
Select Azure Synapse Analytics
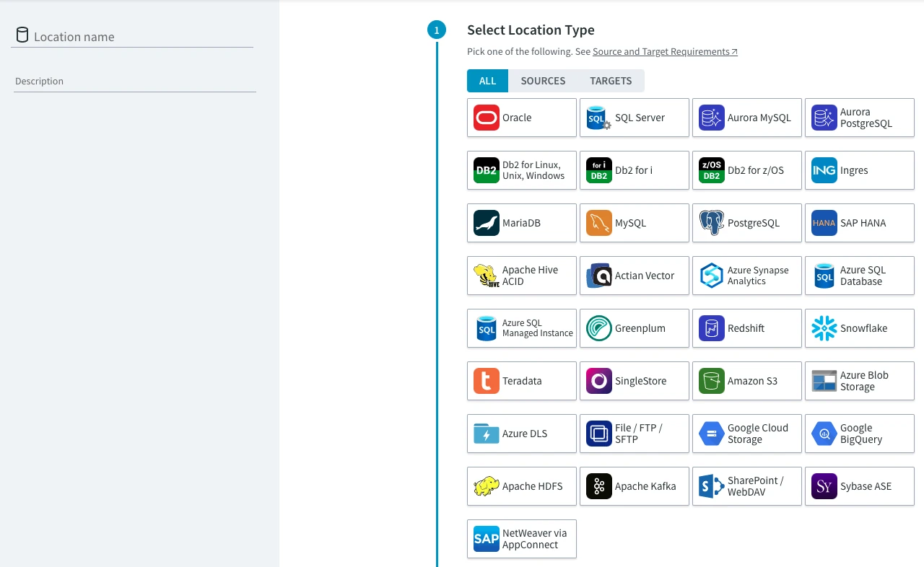(746, 276)
